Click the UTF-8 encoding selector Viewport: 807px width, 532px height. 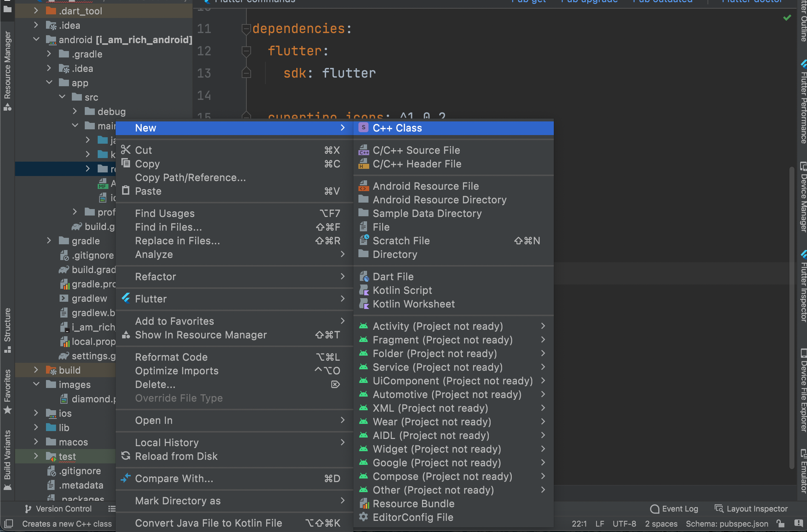pyautogui.click(x=624, y=524)
